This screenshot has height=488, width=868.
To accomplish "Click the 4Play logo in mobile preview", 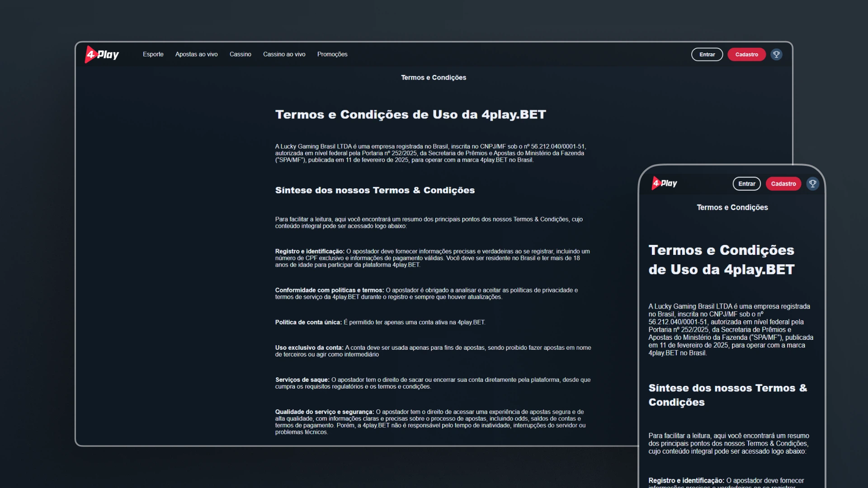I will coord(664,183).
